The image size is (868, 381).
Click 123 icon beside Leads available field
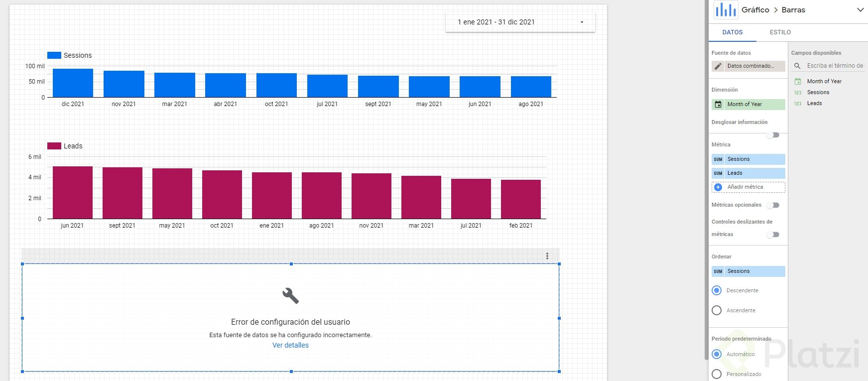coord(798,104)
